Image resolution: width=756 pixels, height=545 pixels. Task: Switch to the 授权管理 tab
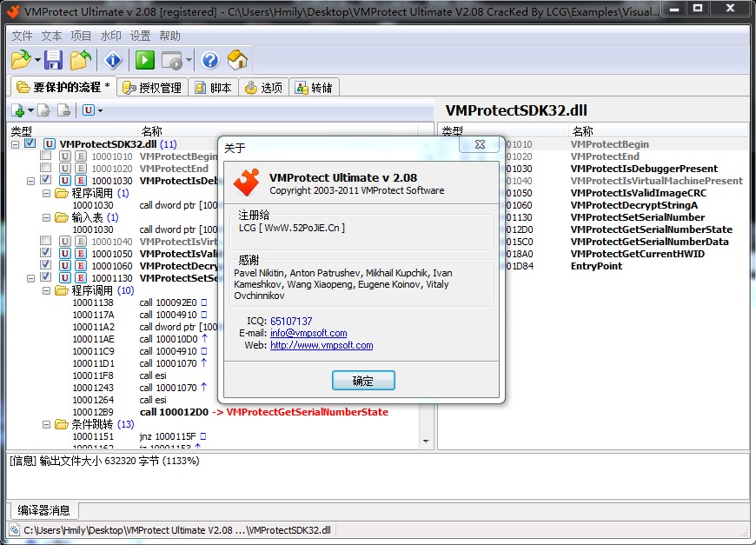[152, 87]
